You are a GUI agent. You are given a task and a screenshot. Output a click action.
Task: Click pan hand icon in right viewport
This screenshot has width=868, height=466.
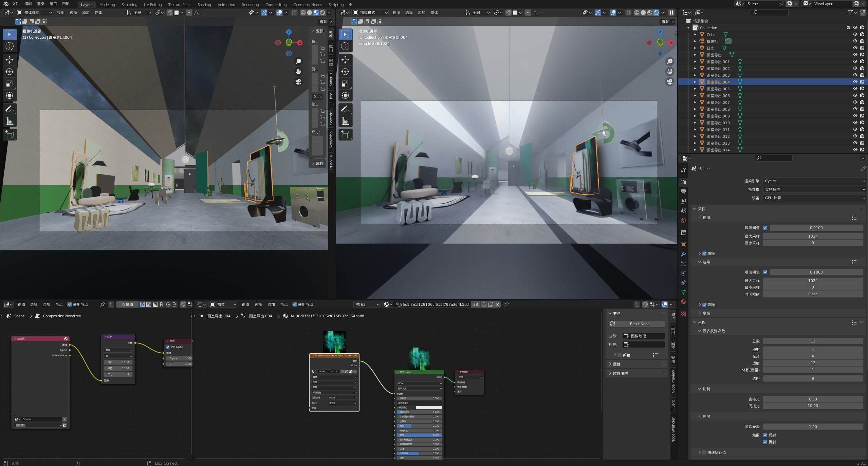click(x=669, y=72)
